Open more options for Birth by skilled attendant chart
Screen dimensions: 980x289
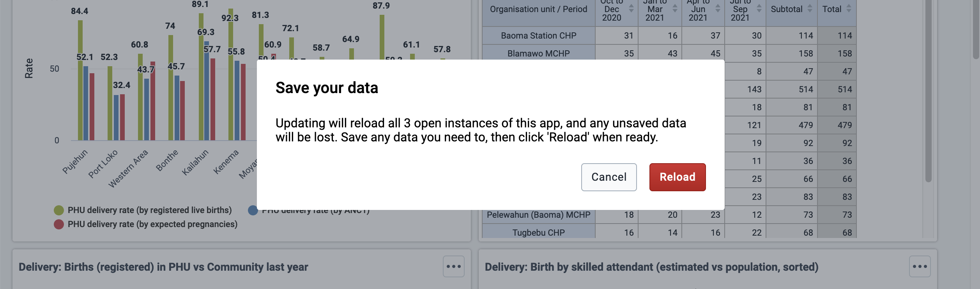click(919, 266)
